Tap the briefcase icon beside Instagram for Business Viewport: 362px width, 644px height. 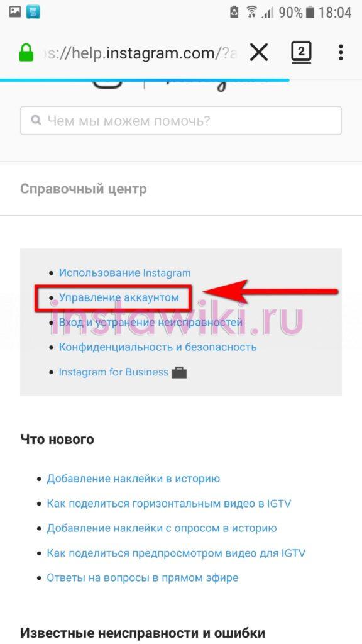click(179, 373)
